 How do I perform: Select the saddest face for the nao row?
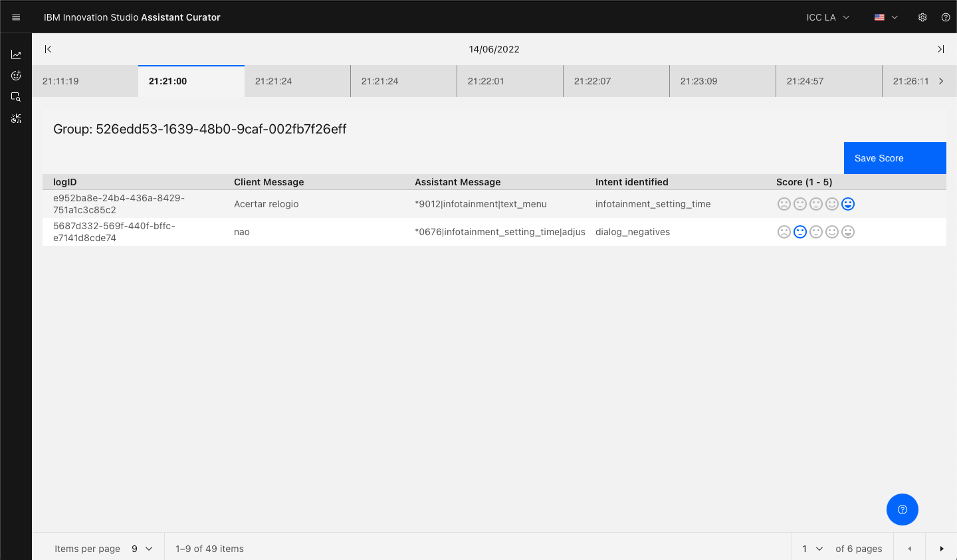point(784,232)
